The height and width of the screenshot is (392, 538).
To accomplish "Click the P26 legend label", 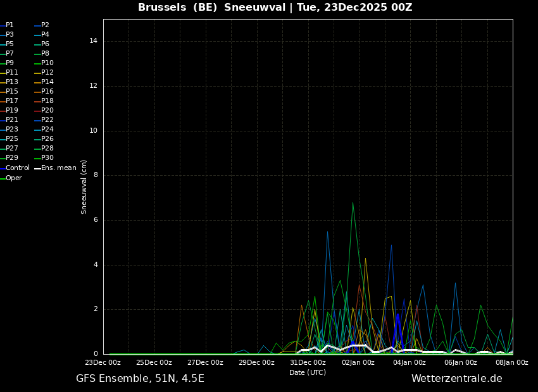I will pyautogui.click(x=47, y=138).
